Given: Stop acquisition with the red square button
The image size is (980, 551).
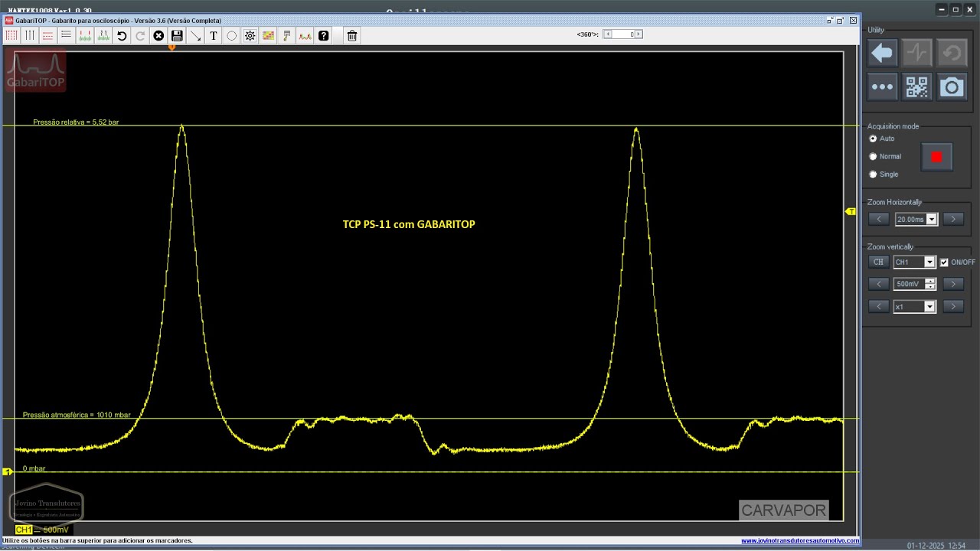Looking at the screenshot, I should pos(936,157).
